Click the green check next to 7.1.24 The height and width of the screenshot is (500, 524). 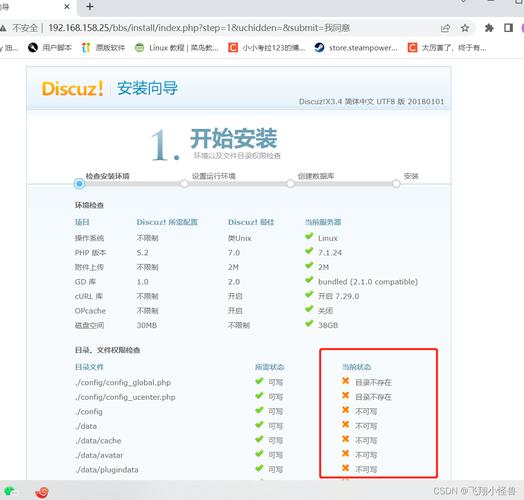tap(309, 251)
